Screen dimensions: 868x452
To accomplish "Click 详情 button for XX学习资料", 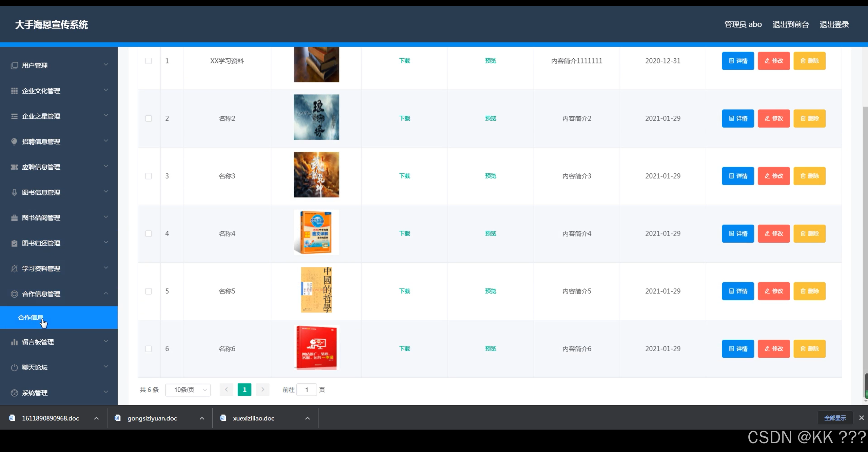I will [x=738, y=61].
